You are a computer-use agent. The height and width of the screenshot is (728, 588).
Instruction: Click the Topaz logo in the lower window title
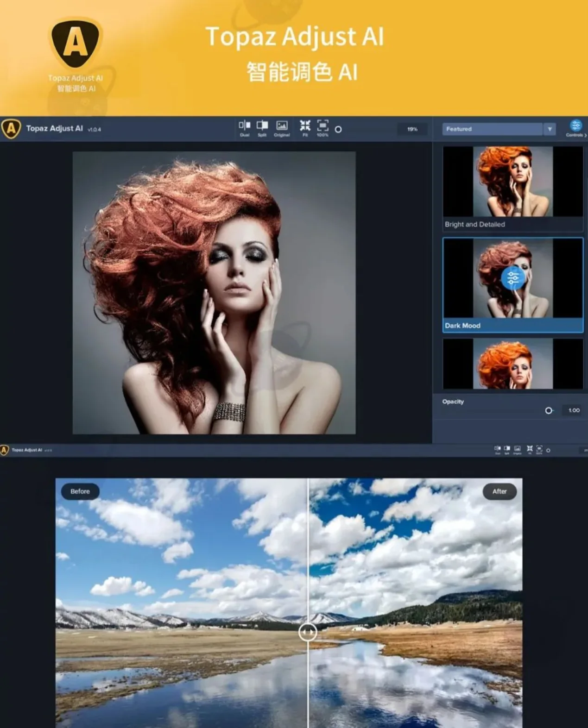pyautogui.click(x=5, y=450)
